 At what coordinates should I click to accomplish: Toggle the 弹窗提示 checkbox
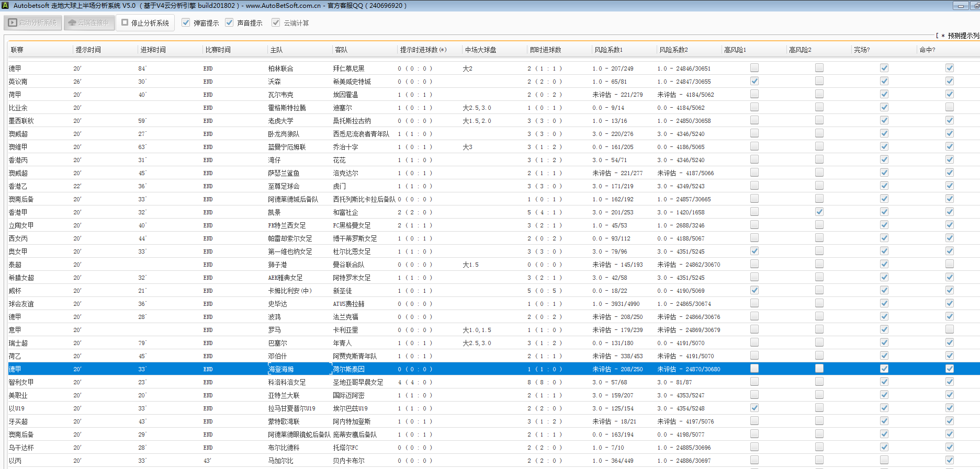click(186, 23)
